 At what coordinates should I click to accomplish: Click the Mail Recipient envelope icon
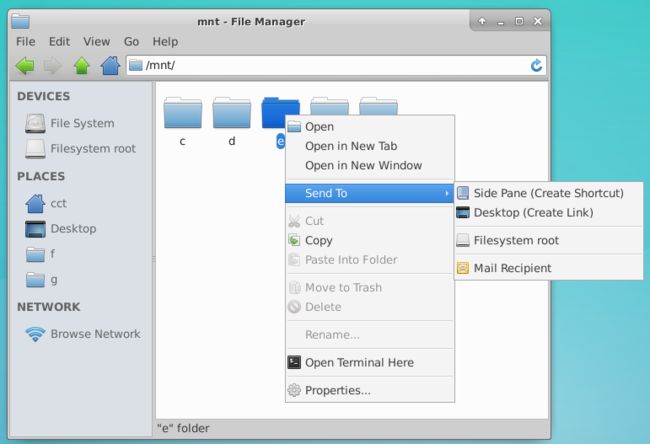click(463, 268)
